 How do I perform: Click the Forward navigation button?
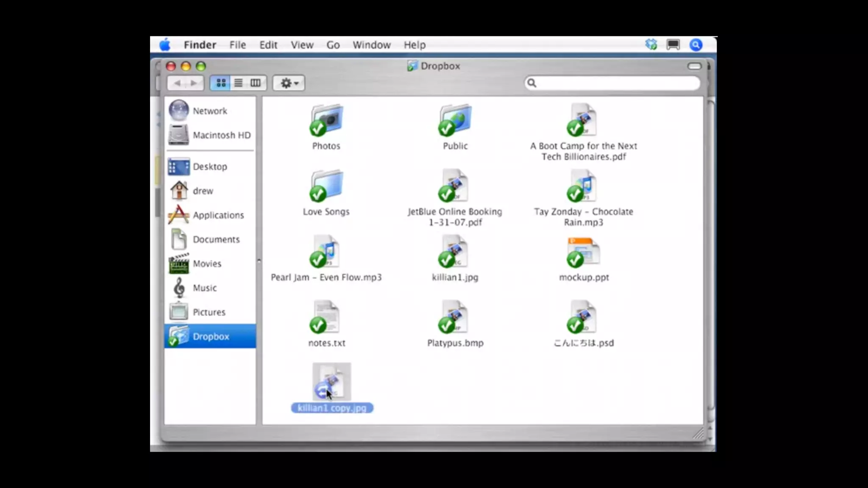click(x=194, y=83)
